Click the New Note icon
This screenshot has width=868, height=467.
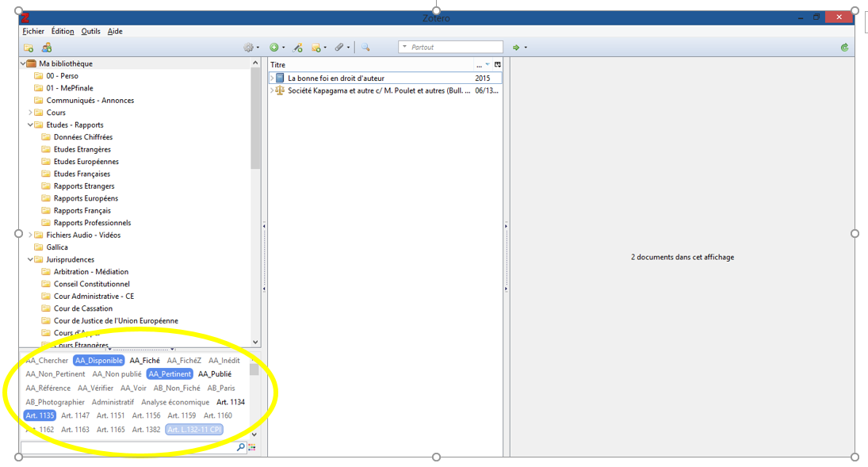[x=317, y=48]
